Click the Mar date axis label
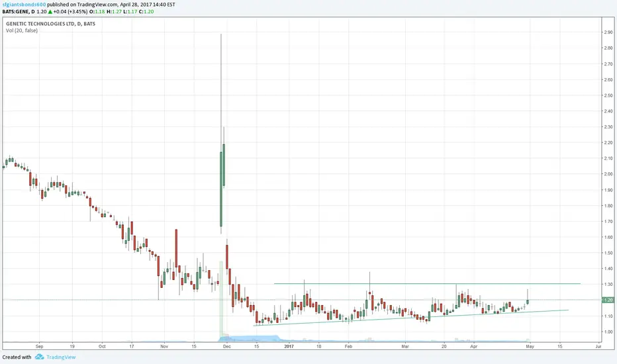Image resolution: width=617 pixels, height=364 pixels. (405, 347)
